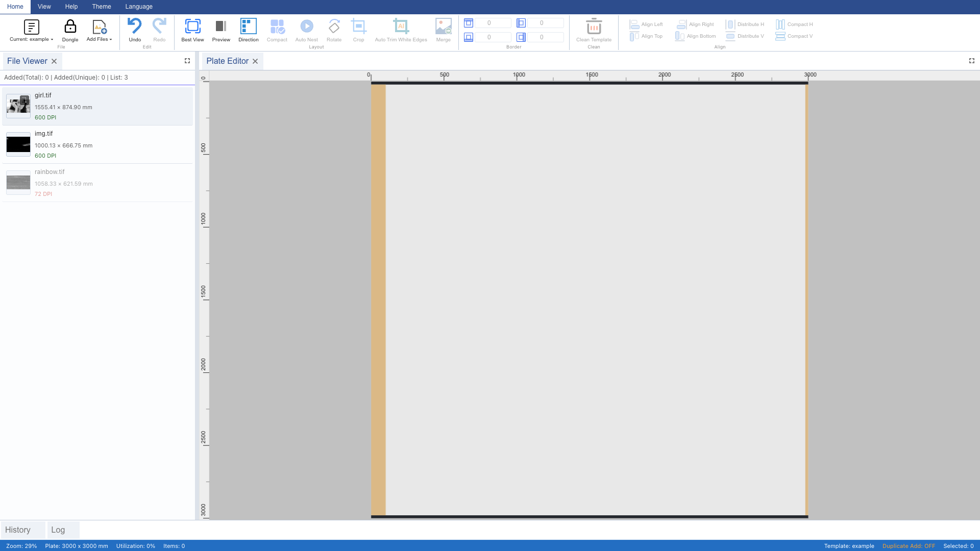Viewport: 980px width, 551px height.
Task: Click the Added(Total) summary line
Action: (x=66, y=78)
